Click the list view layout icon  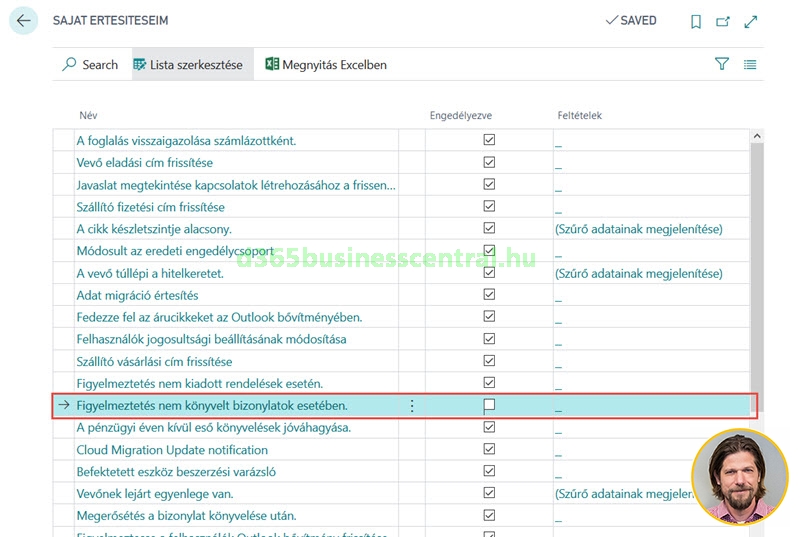pos(750,64)
